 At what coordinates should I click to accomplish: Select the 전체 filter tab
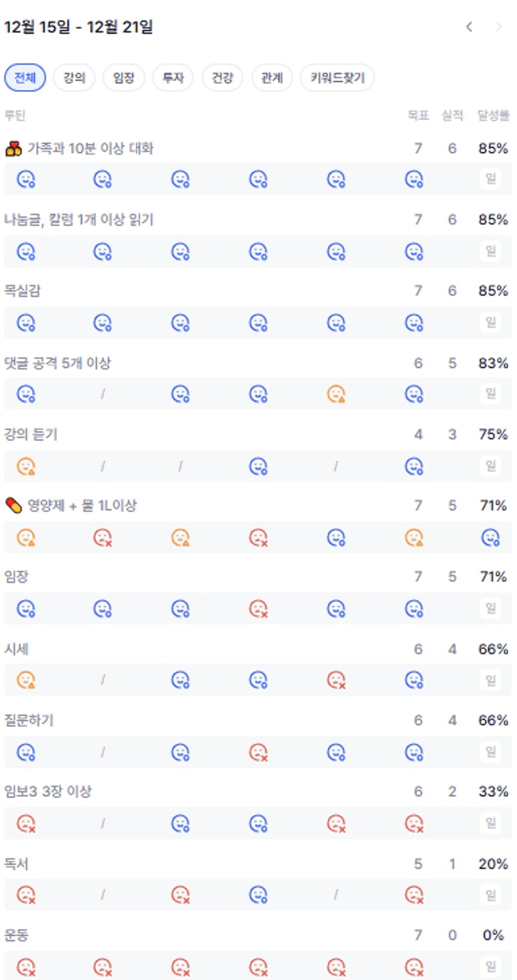click(x=25, y=78)
